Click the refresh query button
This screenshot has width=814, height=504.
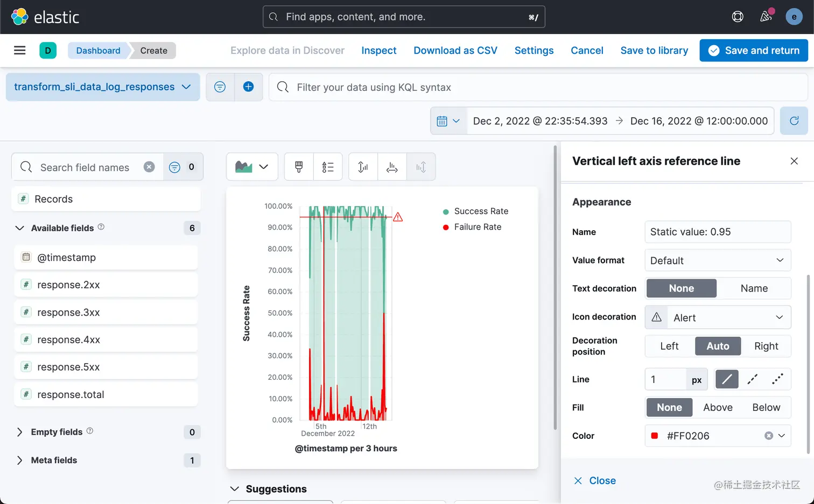tap(794, 120)
